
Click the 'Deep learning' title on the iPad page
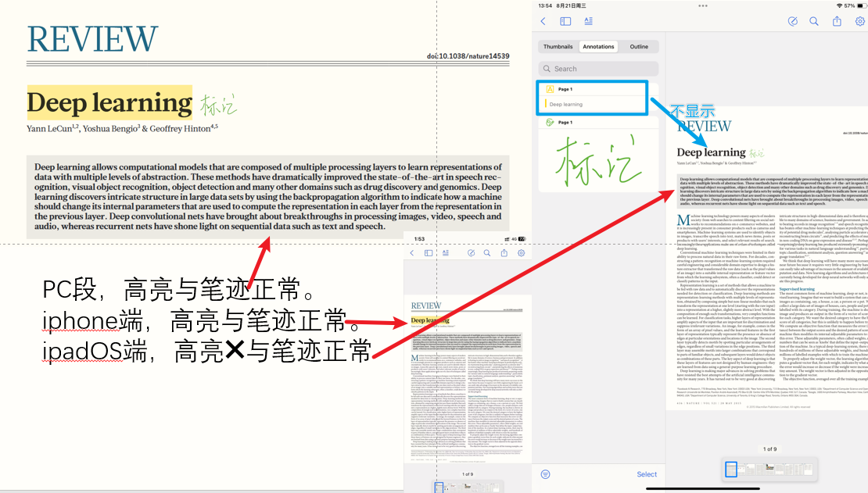pos(712,152)
